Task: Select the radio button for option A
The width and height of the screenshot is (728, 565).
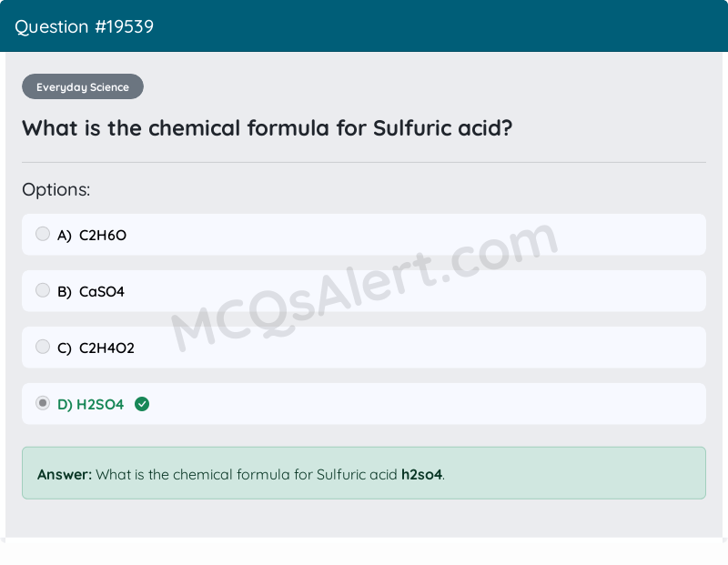Action: point(43,234)
